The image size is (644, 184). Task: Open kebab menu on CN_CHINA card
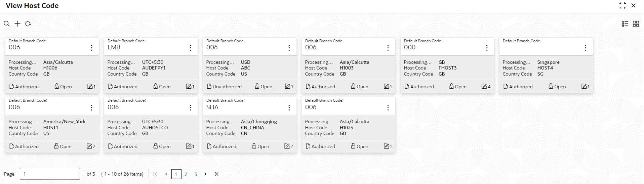point(289,107)
